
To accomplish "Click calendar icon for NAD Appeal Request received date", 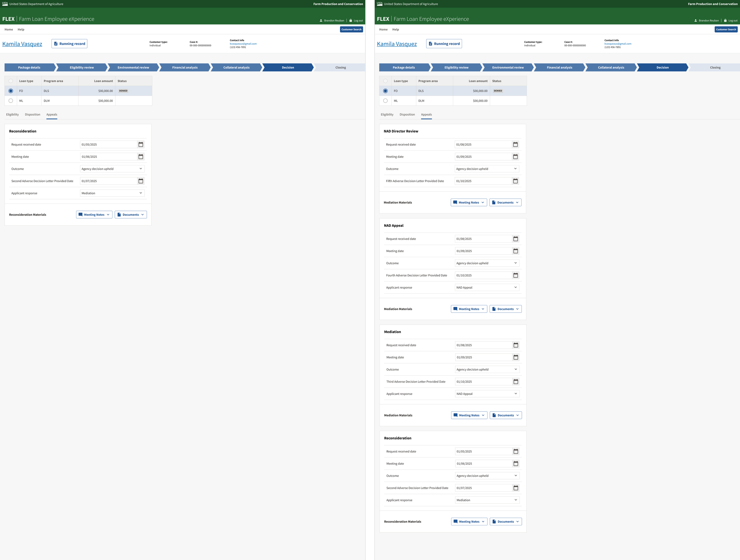I will (516, 239).
